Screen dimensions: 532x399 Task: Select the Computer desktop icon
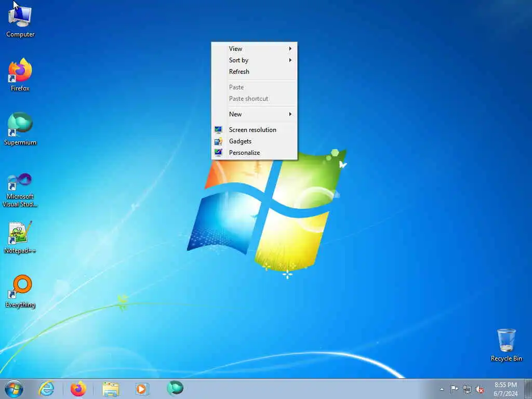20,21
